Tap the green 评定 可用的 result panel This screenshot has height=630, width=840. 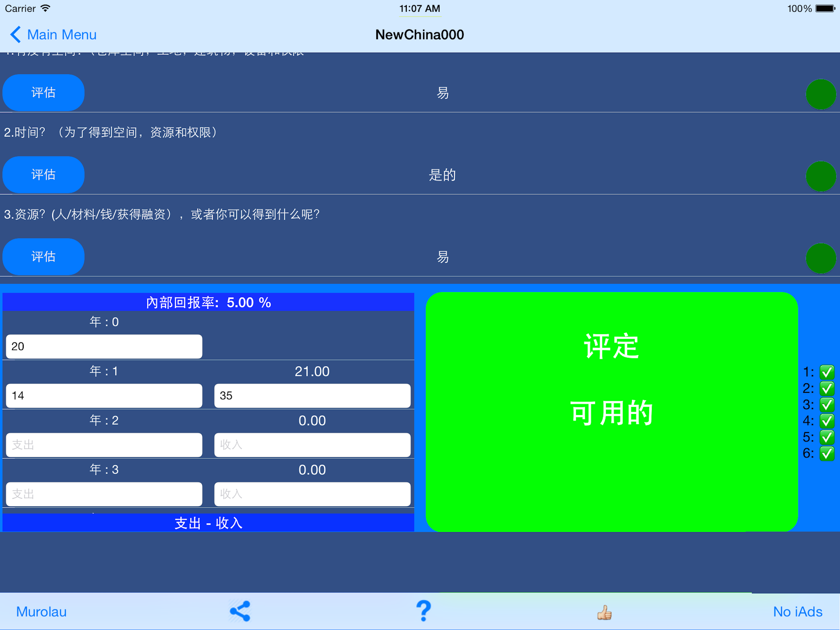click(x=611, y=412)
